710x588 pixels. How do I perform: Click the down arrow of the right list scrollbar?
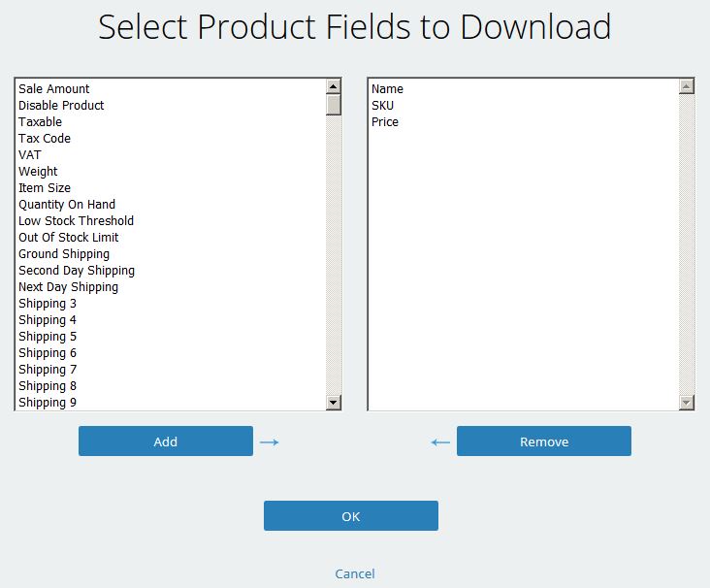(687, 402)
